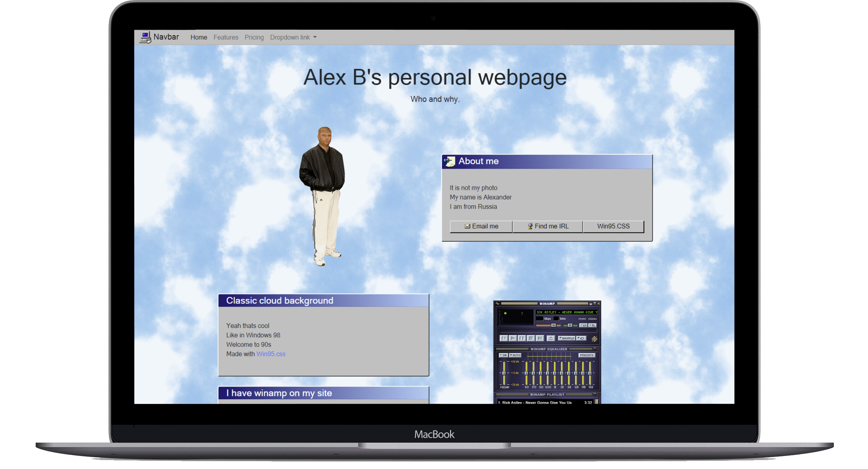Image resolution: width=868 pixels, height=469 pixels.
Task: Click the Winamp eject button
Action: [x=551, y=338]
